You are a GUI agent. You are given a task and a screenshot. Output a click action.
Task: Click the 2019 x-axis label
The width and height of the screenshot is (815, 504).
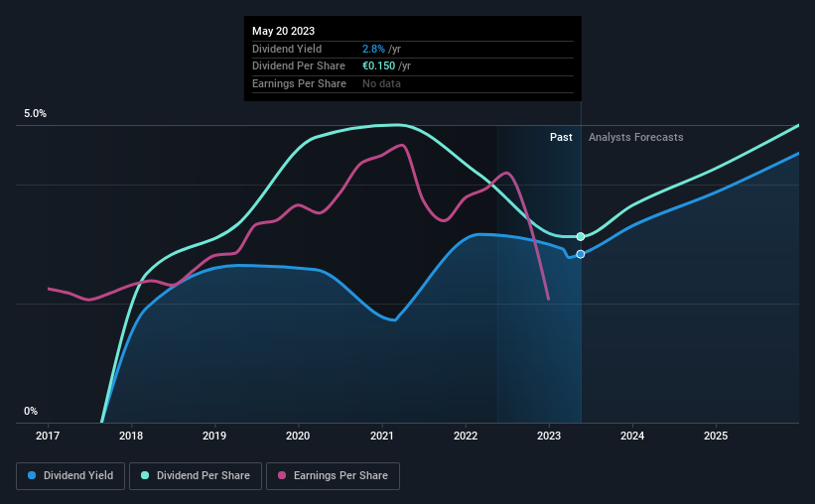point(214,436)
